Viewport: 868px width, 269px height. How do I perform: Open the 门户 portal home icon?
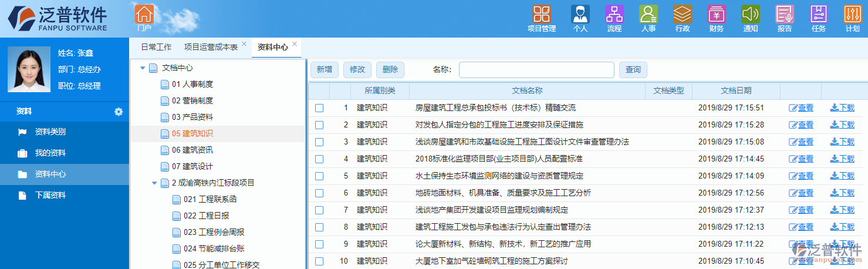(144, 14)
